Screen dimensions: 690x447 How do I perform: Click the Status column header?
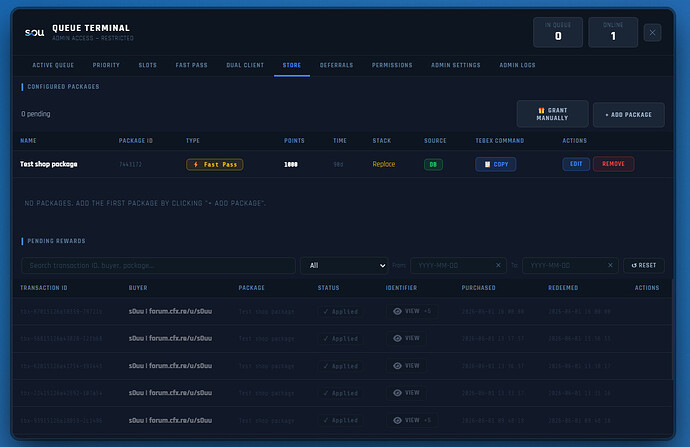click(328, 288)
